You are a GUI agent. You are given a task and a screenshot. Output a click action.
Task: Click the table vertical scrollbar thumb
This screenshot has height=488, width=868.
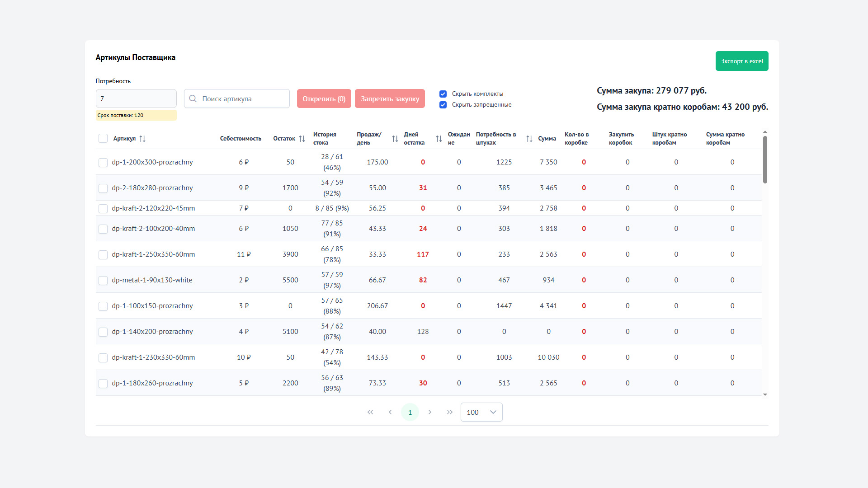[765, 160]
